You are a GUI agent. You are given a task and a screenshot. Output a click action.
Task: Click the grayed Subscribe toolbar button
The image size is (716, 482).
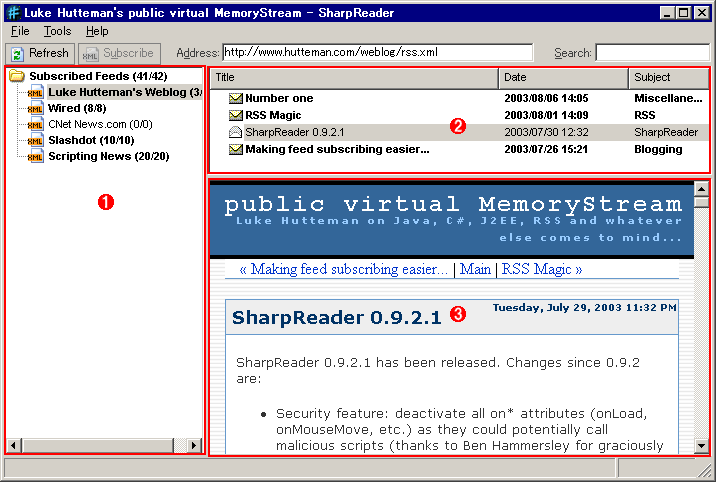[x=120, y=53]
